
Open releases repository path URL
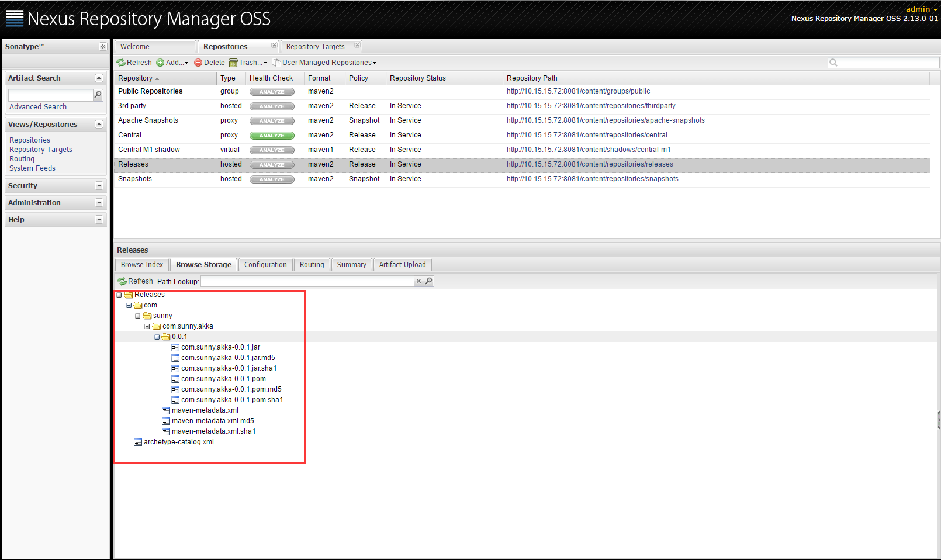tap(590, 164)
